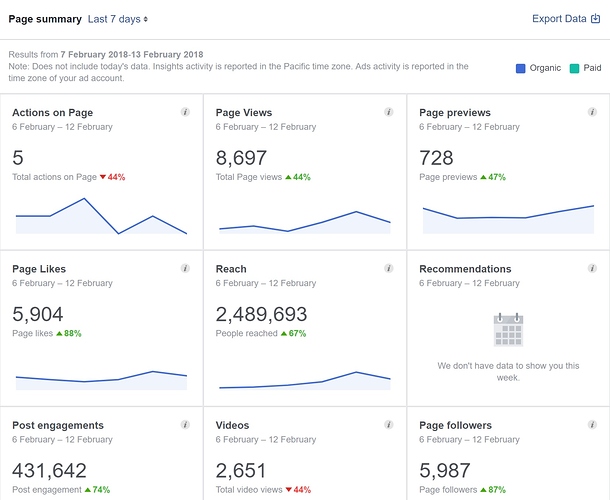This screenshot has width=610, height=500.
Task: Open the Reach card title
Action: click(x=231, y=269)
